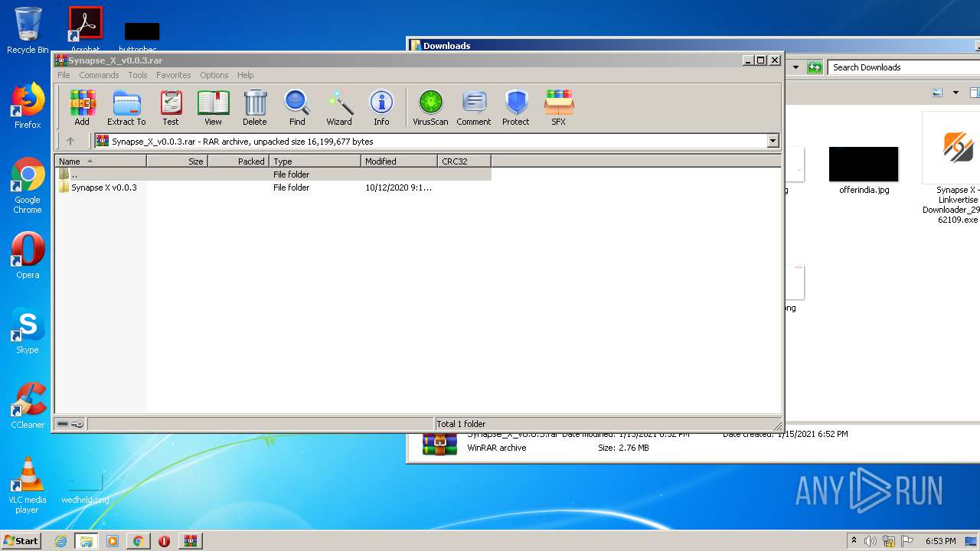This screenshot has width=980, height=551.
Task: Click the volume speaker tray icon
Action: coord(870,541)
